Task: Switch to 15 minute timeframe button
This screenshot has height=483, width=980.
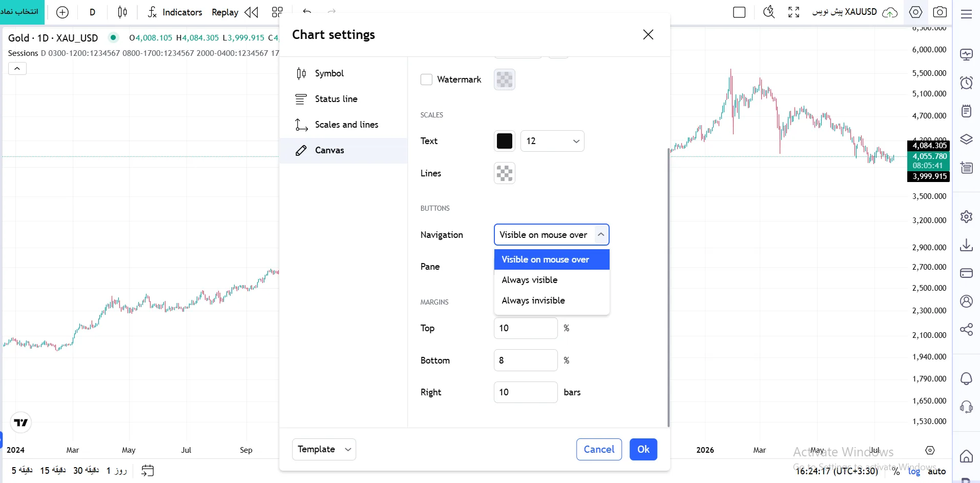Action: [53, 470]
